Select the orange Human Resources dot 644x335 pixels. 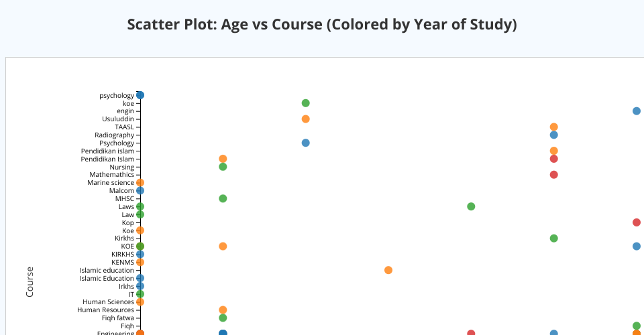223,310
